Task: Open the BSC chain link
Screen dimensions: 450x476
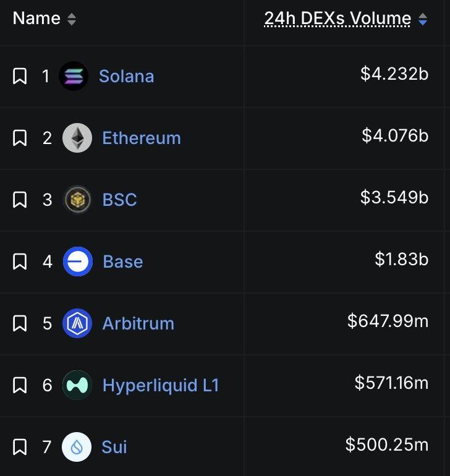Action: 119,200
